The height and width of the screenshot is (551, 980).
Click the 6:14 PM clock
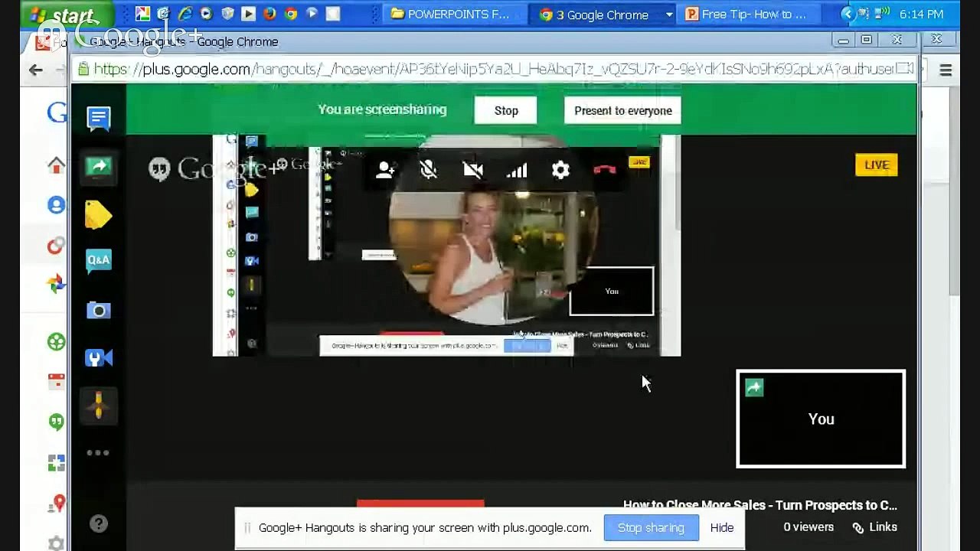click(922, 15)
